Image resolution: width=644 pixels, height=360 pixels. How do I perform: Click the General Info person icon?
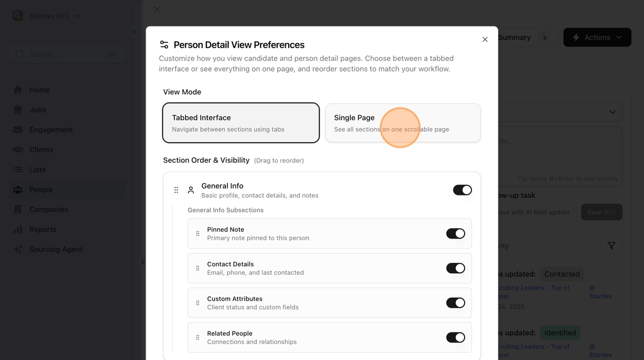(x=191, y=190)
